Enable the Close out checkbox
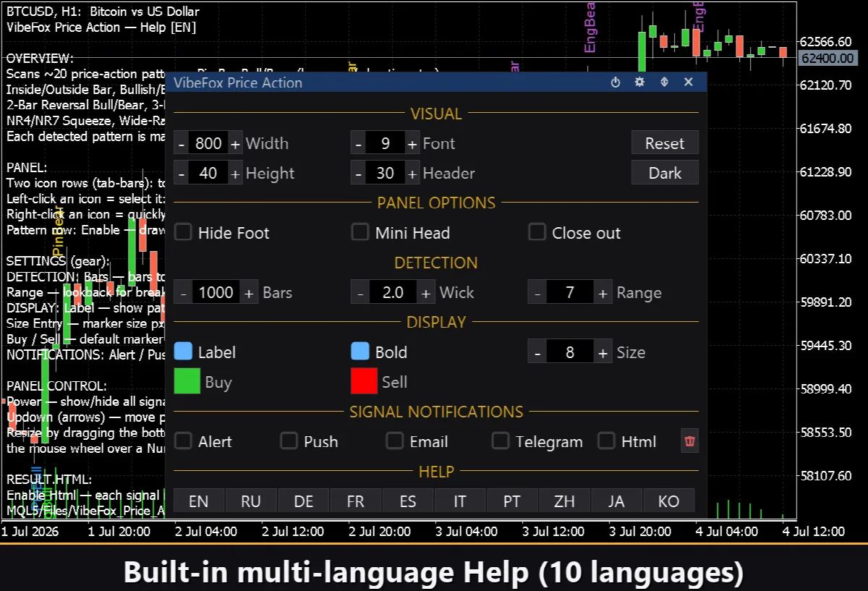The width and height of the screenshot is (868, 591). click(537, 232)
